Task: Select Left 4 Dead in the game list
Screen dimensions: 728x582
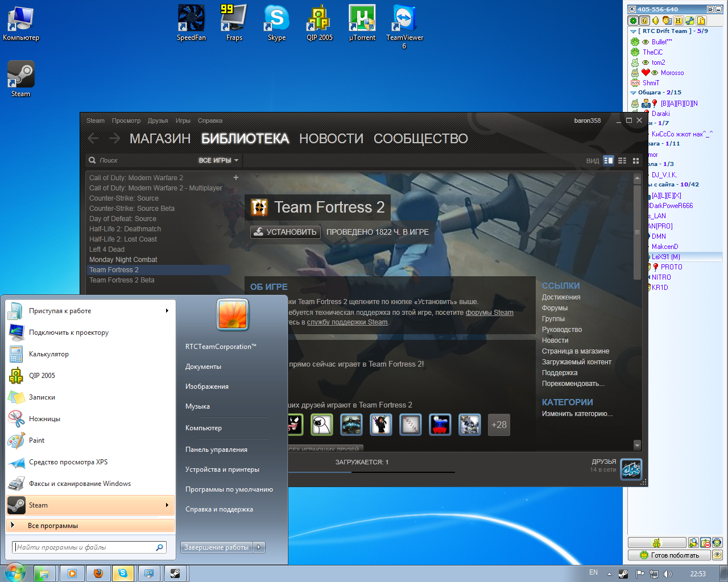Action: [107, 250]
